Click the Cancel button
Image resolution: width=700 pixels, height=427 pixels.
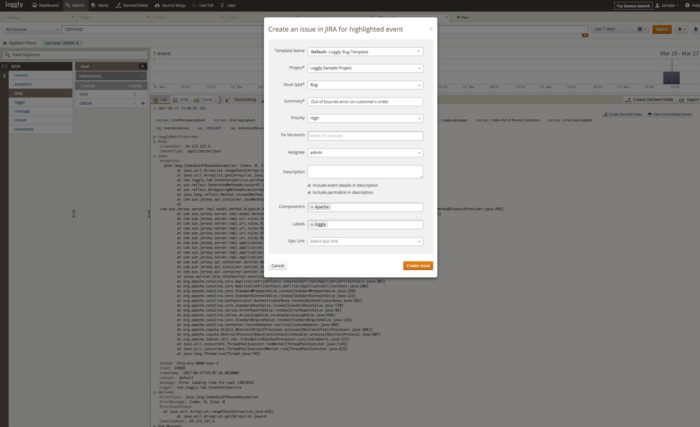tap(278, 265)
